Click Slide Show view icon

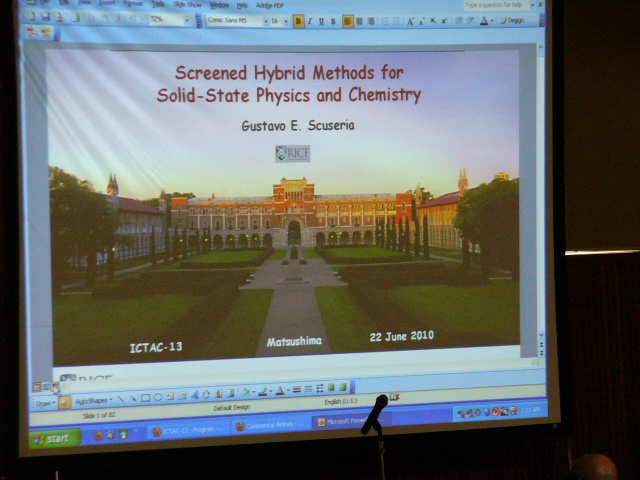pos(55,387)
